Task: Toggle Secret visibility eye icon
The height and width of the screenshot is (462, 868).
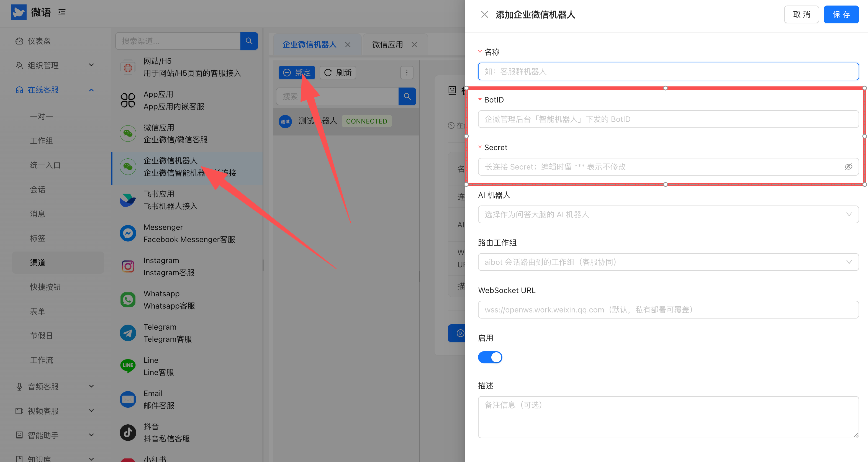Action: click(x=848, y=167)
